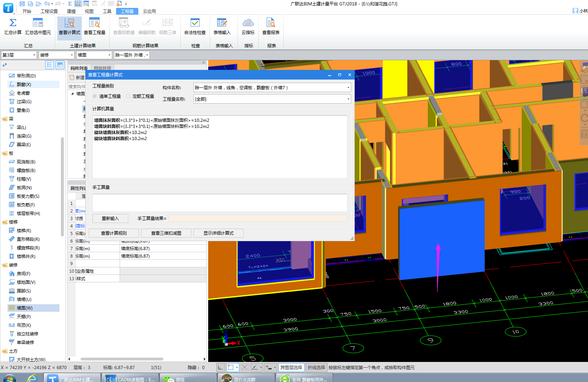Select 清单工程量 radio button

coord(95,96)
